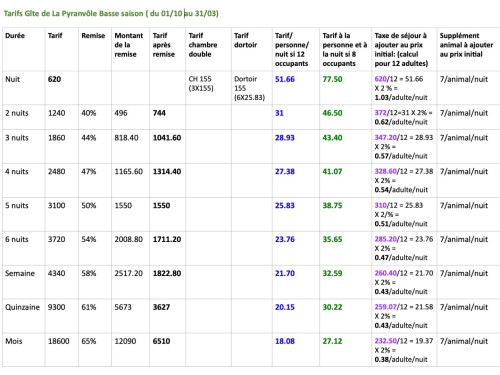The width and height of the screenshot is (500, 375).
Task: Click the bold 1314.40 after-discount price
Action: [167, 172]
